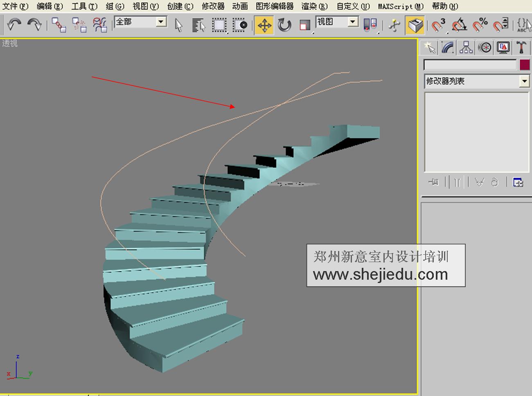
Task: Select the 按名称选择 (Select by Name) icon
Action: (x=198, y=25)
